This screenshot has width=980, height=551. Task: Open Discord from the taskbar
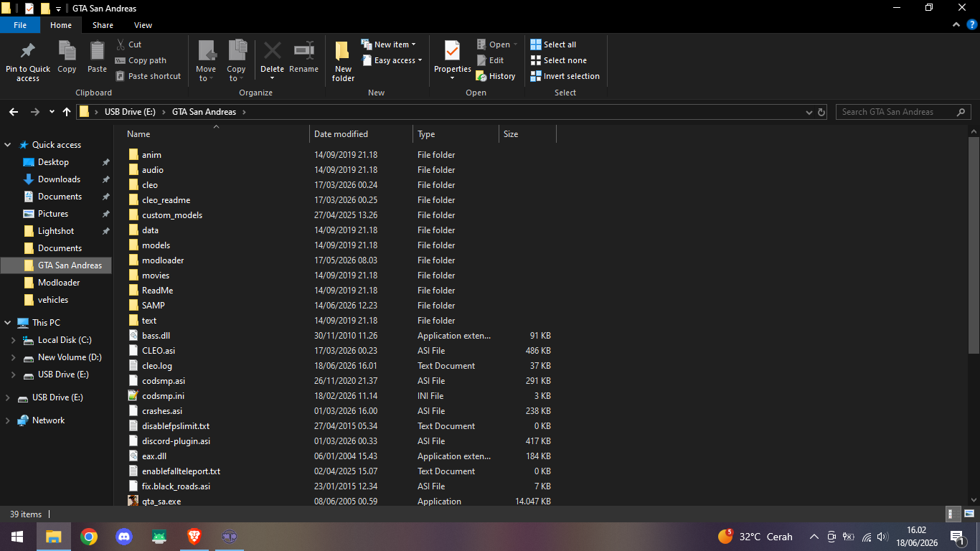pos(124,537)
